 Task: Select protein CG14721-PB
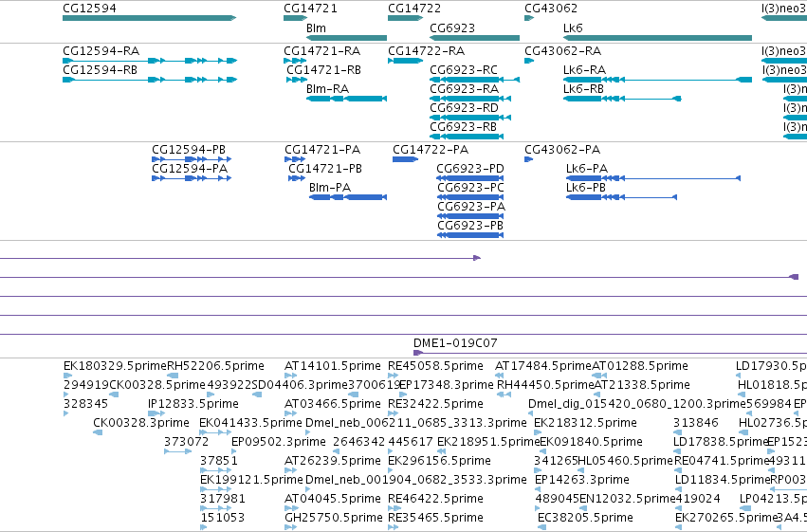tap(297, 178)
